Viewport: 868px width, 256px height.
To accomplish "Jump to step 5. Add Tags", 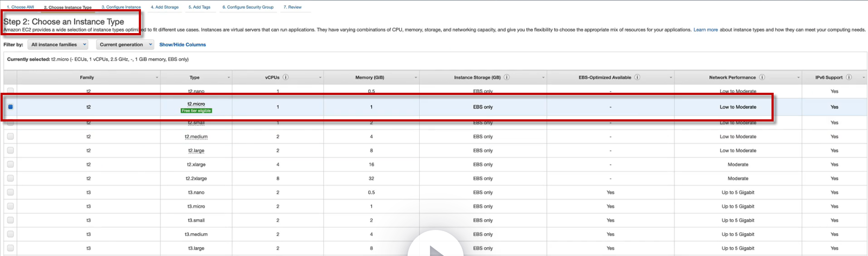I will (200, 7).
